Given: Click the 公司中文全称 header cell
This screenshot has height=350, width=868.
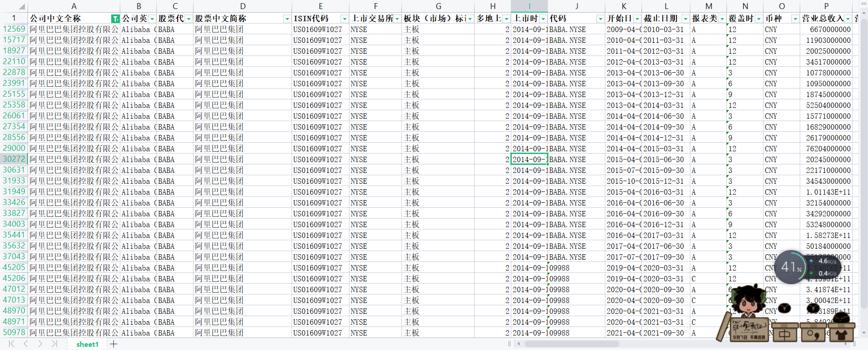Looking at the screenshot, I should pyautogui.click(x=74, y=19).
